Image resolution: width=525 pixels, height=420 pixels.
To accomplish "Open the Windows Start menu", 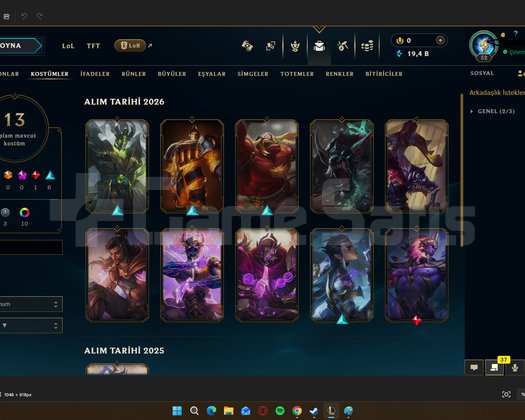I will tap(177, 410).
